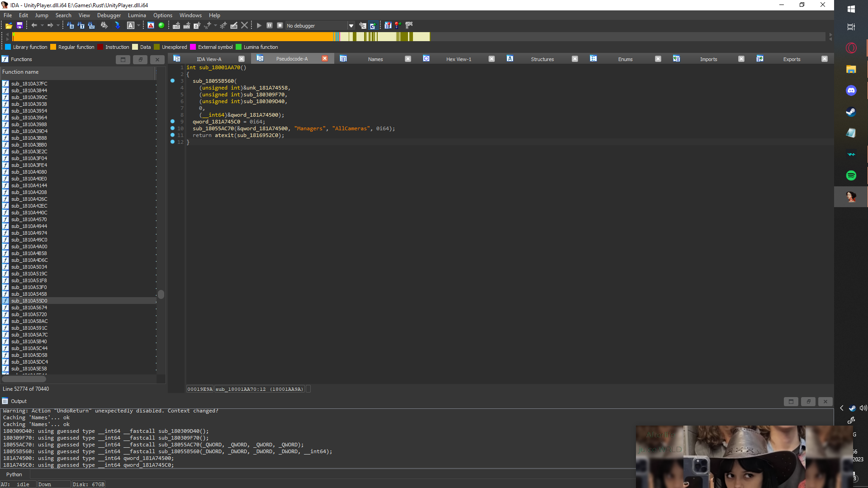Select function sub_1810A55D0 in the list

[29, 301]
